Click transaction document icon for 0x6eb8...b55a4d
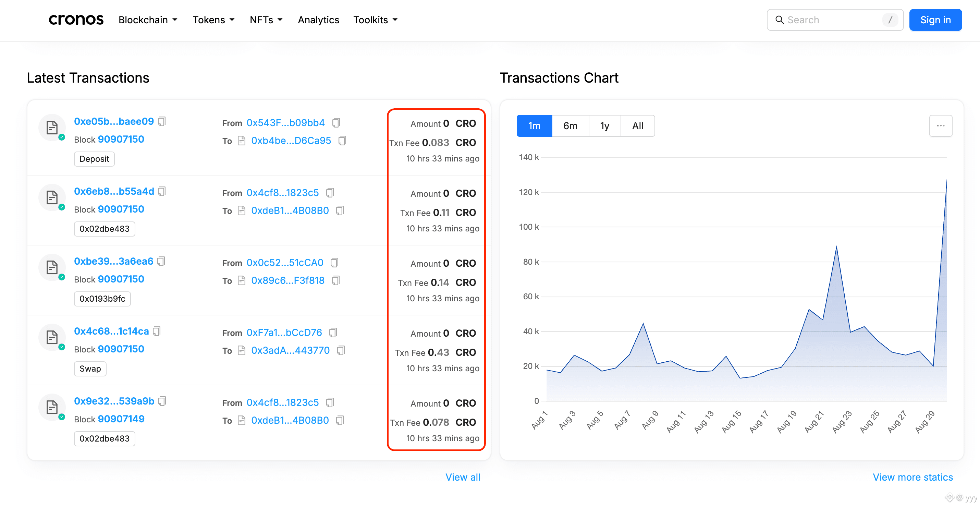 [52, 197]
